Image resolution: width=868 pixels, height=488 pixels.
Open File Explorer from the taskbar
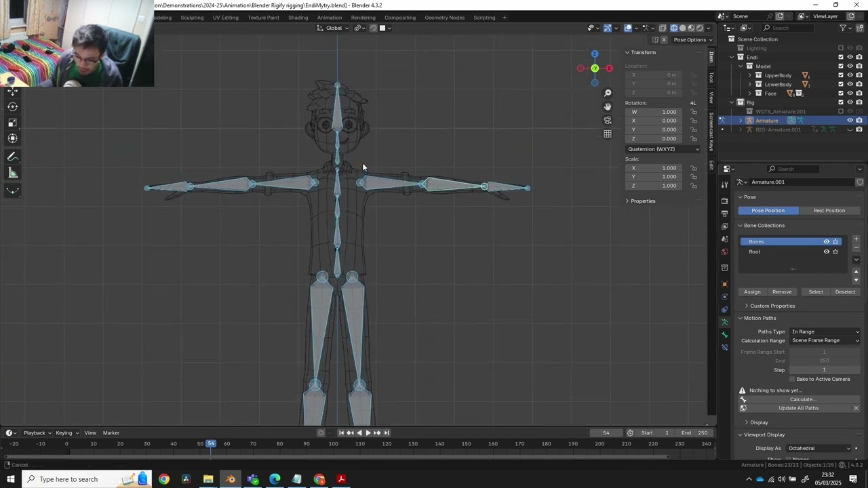coord(208,479)
